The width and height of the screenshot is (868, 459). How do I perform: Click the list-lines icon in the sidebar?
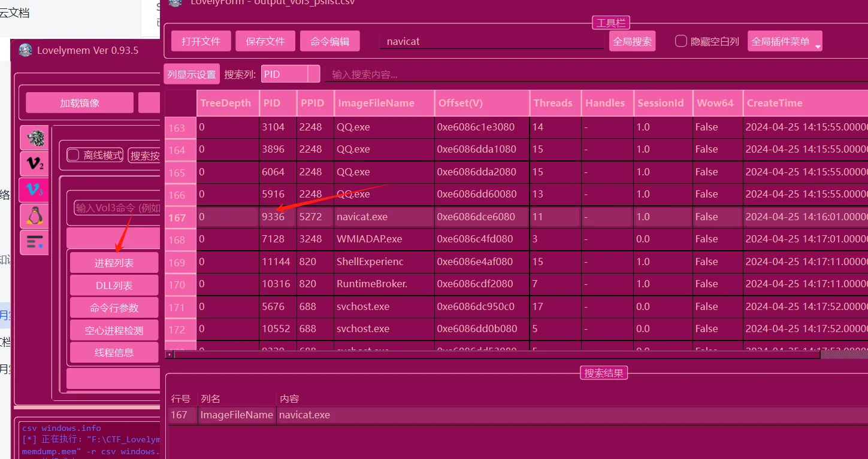click(x=34, y=242)
